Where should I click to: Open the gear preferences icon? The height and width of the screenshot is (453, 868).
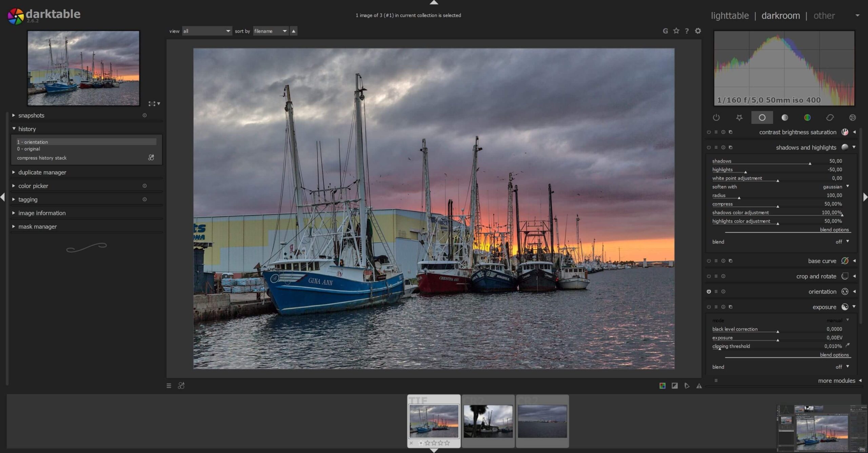(x=698, y=31)
